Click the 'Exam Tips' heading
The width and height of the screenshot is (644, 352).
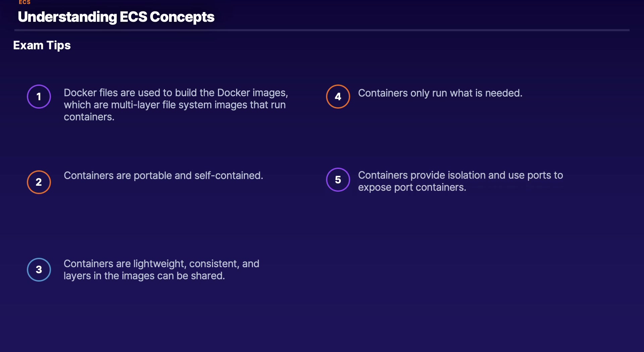(42, 45)
